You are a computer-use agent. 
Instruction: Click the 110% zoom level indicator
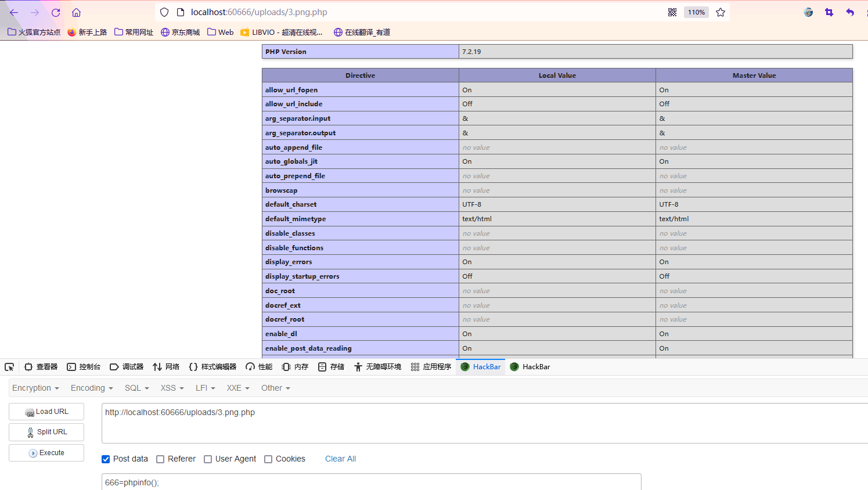tap(696, 12)
